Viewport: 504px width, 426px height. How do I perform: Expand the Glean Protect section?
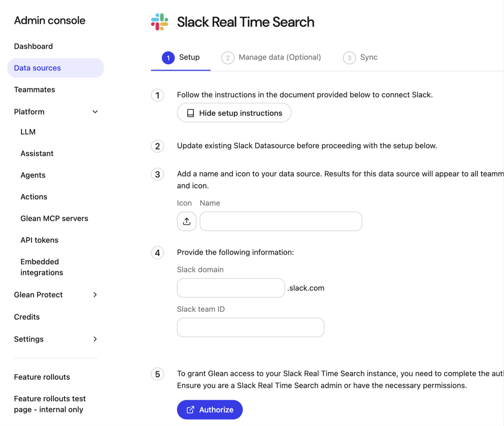pyautogui.click(x=95, y=295)
